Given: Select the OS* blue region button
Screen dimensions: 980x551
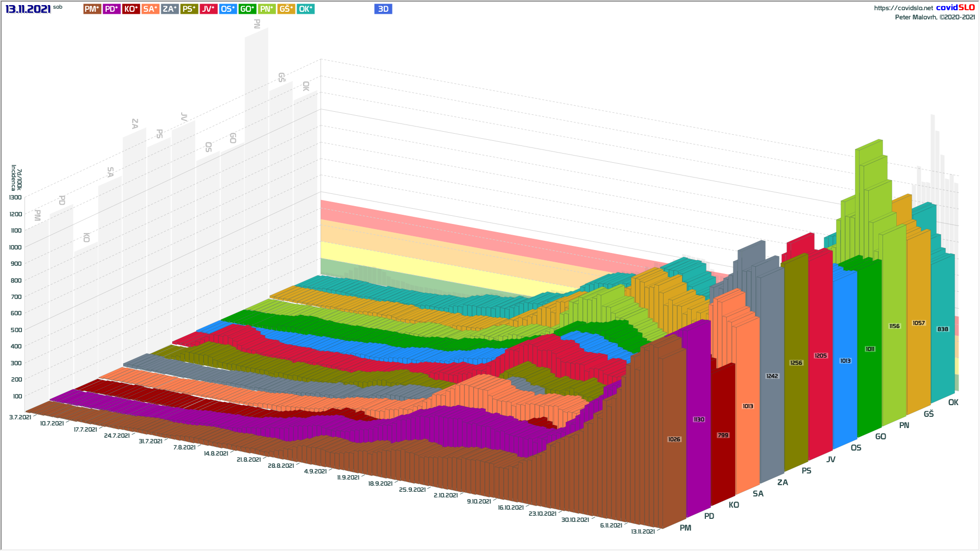Looking at the screenshot, I should coord(228,9).
